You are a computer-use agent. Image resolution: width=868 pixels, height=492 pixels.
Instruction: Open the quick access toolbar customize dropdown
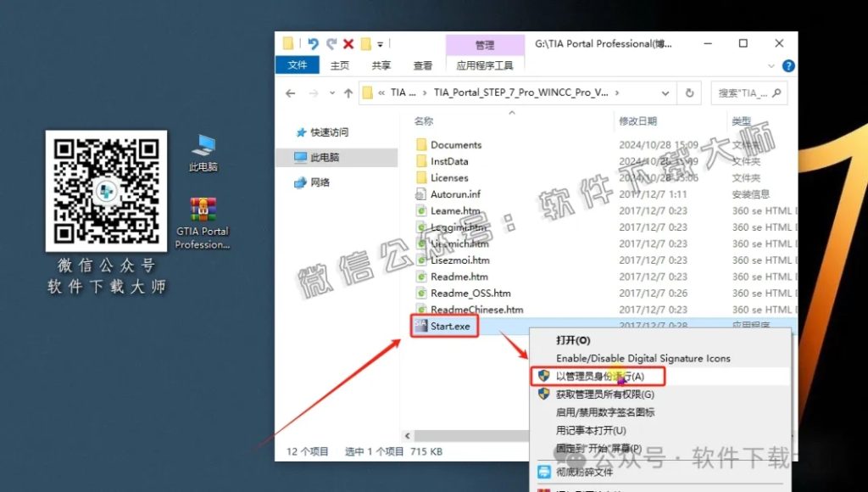(x=380, y=44)
